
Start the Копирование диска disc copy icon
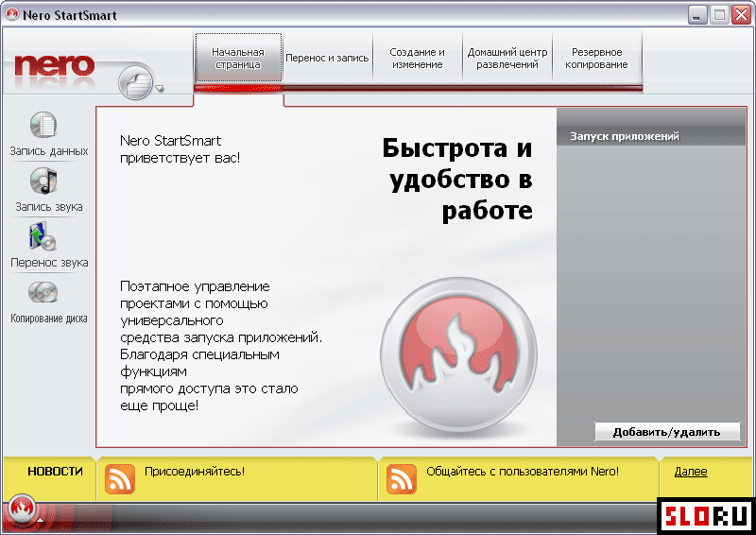(x=43, y=292)
